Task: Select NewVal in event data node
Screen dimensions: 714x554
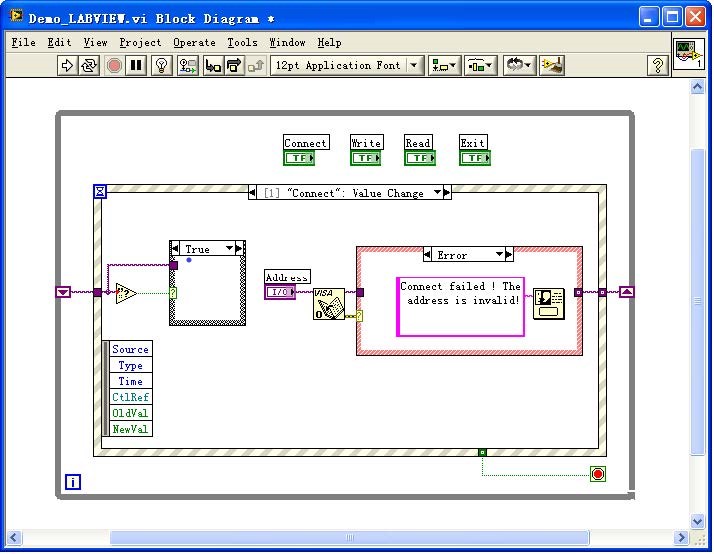Action: click(130, 429)
